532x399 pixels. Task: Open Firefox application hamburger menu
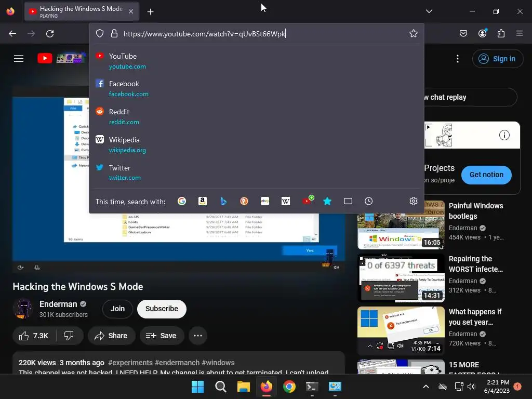520,33
